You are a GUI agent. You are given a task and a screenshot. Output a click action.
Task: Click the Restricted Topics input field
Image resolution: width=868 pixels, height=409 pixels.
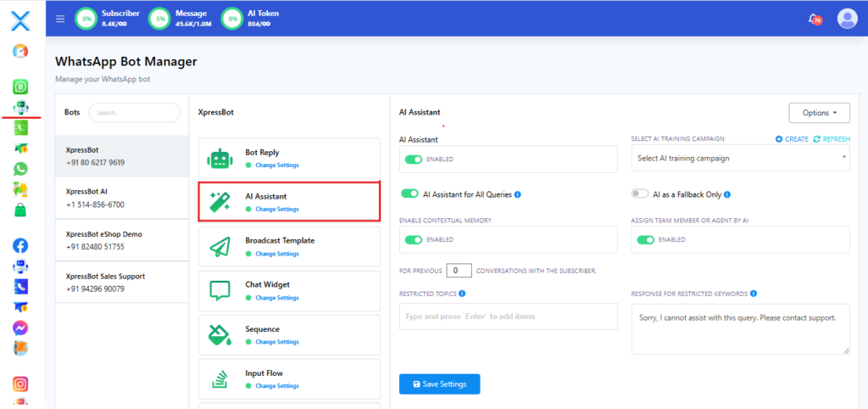point(509,317)
